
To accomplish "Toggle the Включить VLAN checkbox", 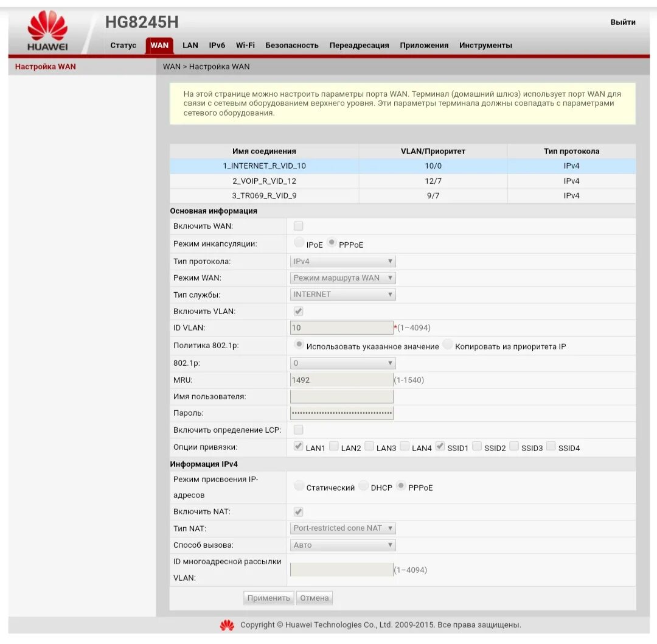I will pyautogui.click(x=298, y=311).
